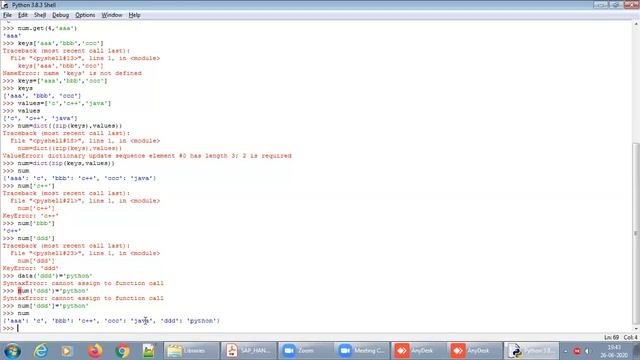Click the vertical scrollbar thumb
The height and width of the screenshot is (360, 640).
[636, 233]
